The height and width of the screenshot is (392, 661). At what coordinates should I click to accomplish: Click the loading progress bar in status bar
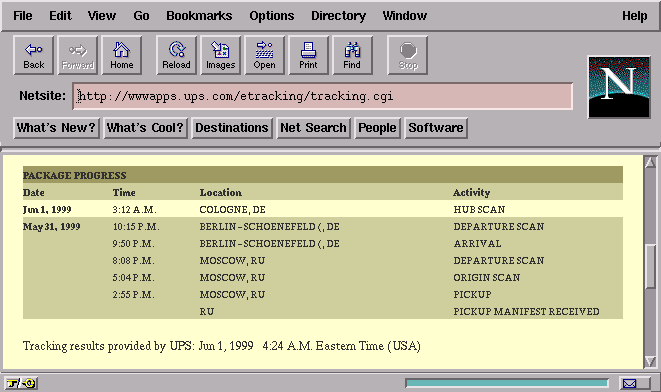tap(507, 383)
